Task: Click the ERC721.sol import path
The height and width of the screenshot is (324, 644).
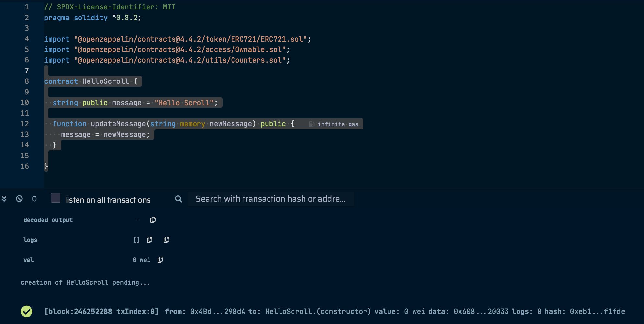Action: pos(191,39)
